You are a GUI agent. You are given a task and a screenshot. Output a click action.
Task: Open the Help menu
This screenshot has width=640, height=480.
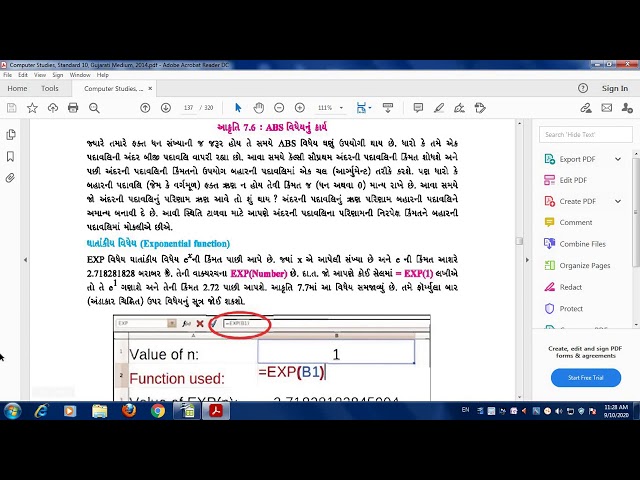pos(102,75)
